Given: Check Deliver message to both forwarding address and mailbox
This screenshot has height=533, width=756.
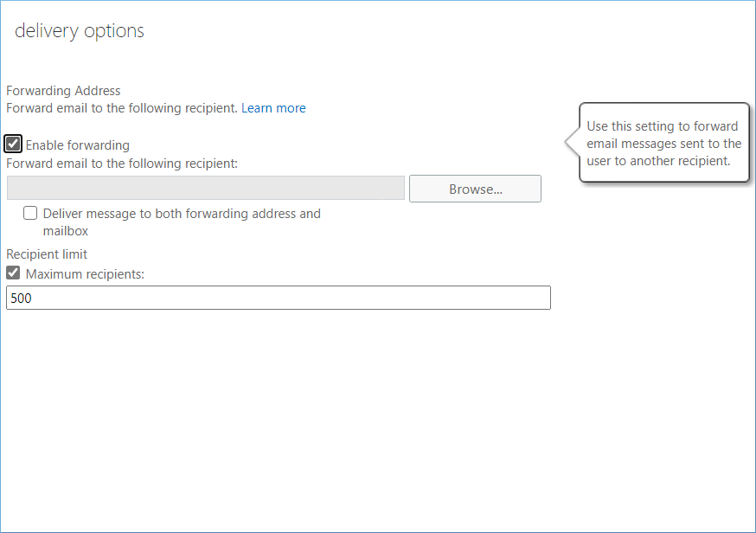Looking at the screenshot, I should coord(30,213).
